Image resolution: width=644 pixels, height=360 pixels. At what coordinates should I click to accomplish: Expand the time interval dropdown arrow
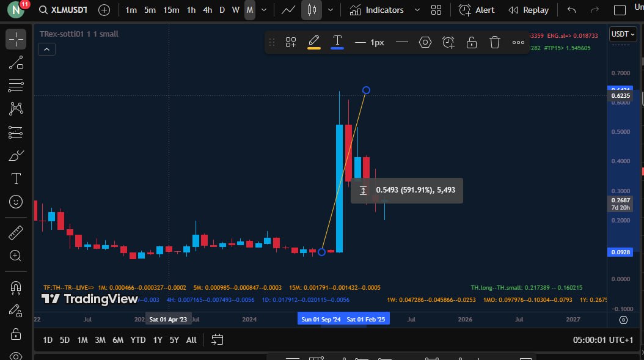pos(263,10)
